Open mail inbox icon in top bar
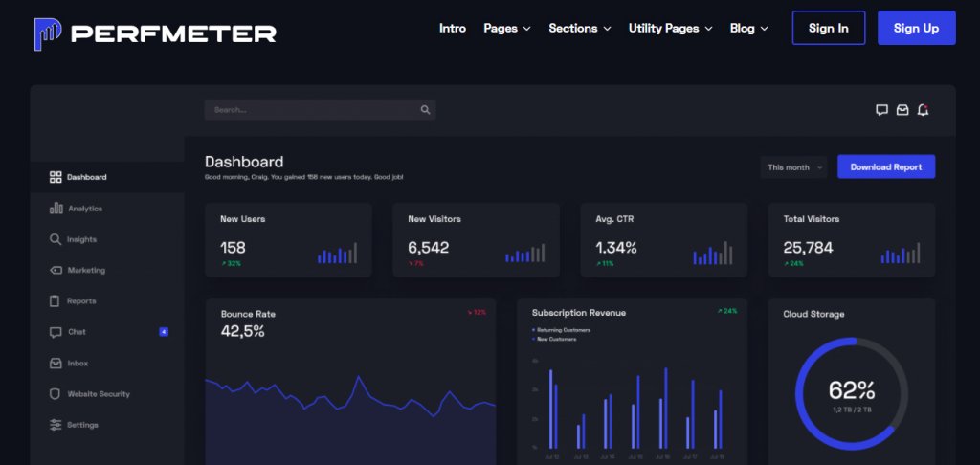The width and height of the screenshot is (980, 465). (x=902, y=110)
